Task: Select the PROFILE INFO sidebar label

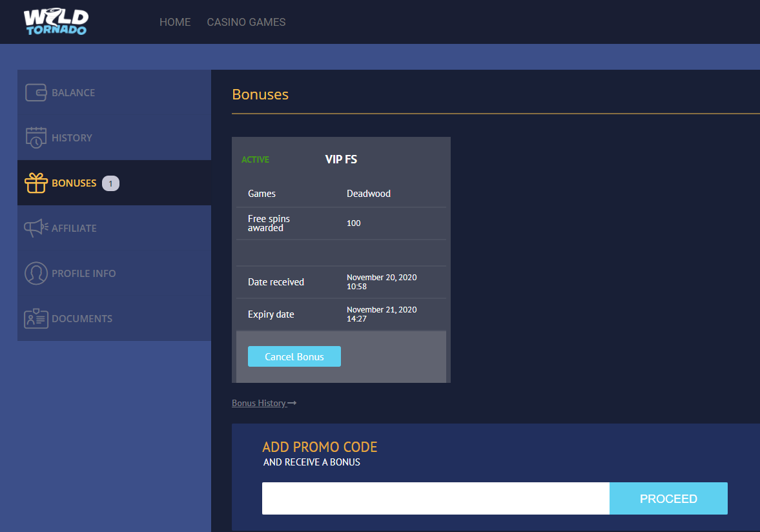Action: 84,274
